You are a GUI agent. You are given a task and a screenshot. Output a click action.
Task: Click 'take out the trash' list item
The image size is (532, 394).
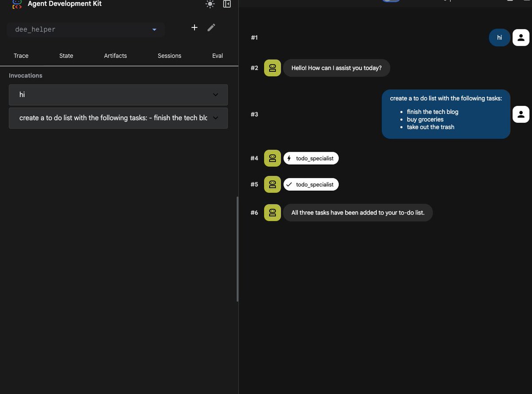click(430, 127)
